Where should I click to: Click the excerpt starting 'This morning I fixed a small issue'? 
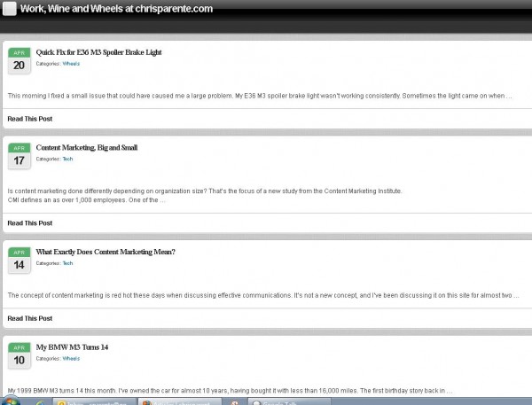point(260,96)
